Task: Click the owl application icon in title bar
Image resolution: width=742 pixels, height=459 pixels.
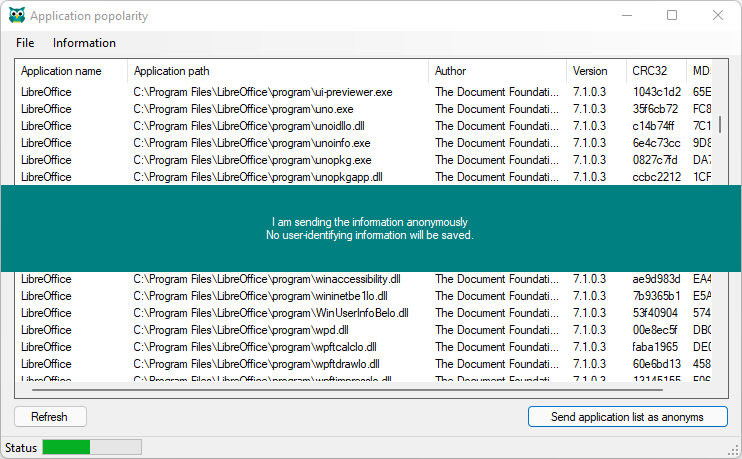Action: coord(17,15)
